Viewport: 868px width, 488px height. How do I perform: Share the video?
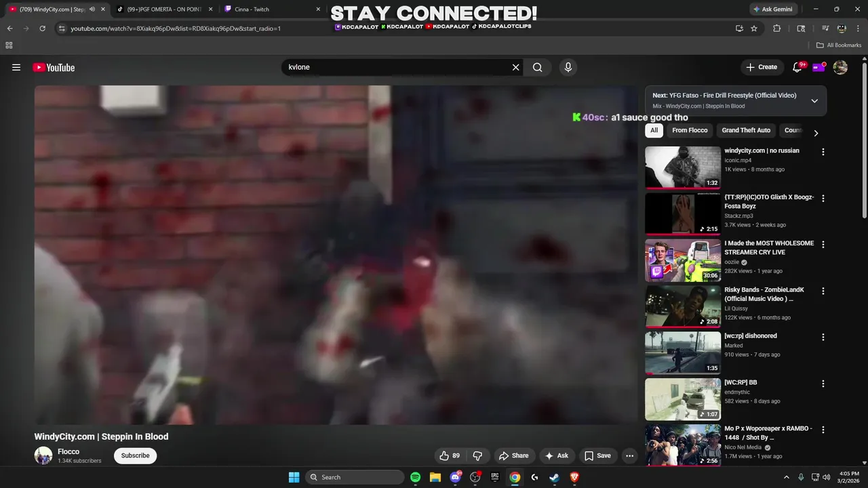[513, 455]
